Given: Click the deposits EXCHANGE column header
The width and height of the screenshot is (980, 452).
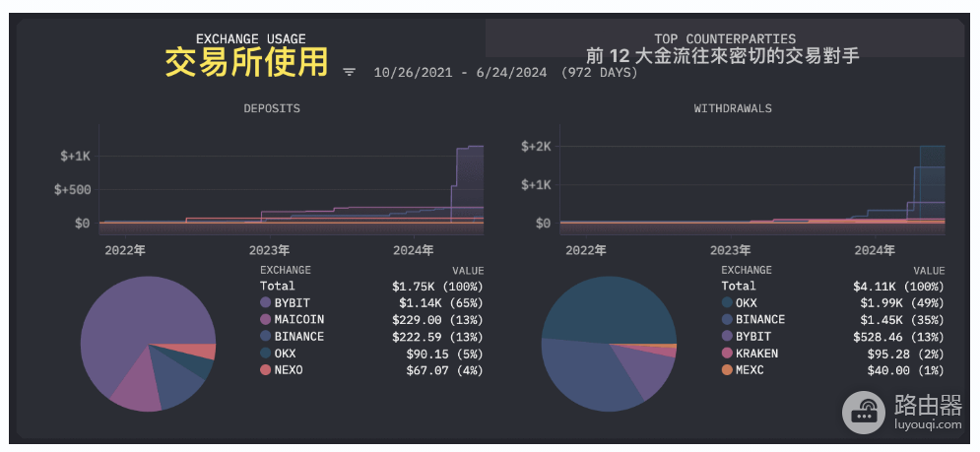Looking at the screenshot, I should [285, 270].
